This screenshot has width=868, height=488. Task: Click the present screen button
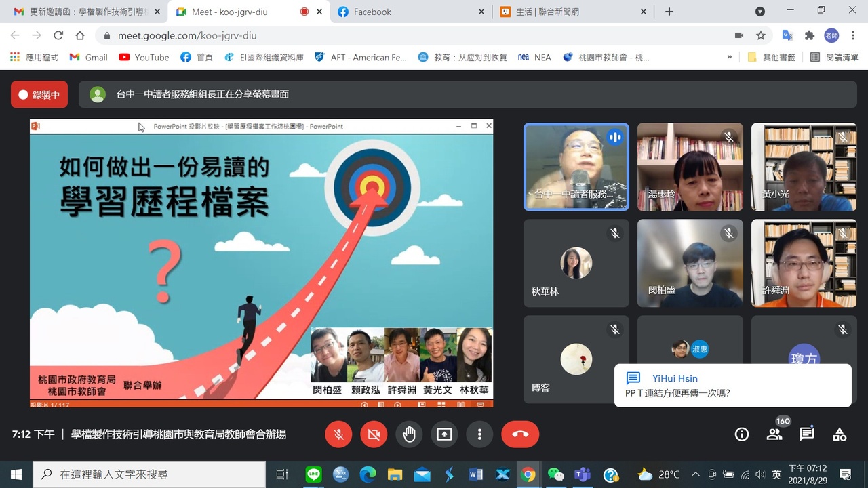[x=444, y=434]
